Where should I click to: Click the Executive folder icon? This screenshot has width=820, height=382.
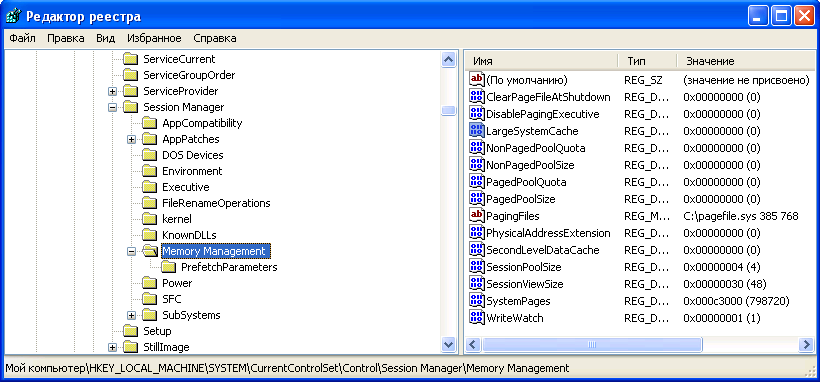[x=150, y=187]
